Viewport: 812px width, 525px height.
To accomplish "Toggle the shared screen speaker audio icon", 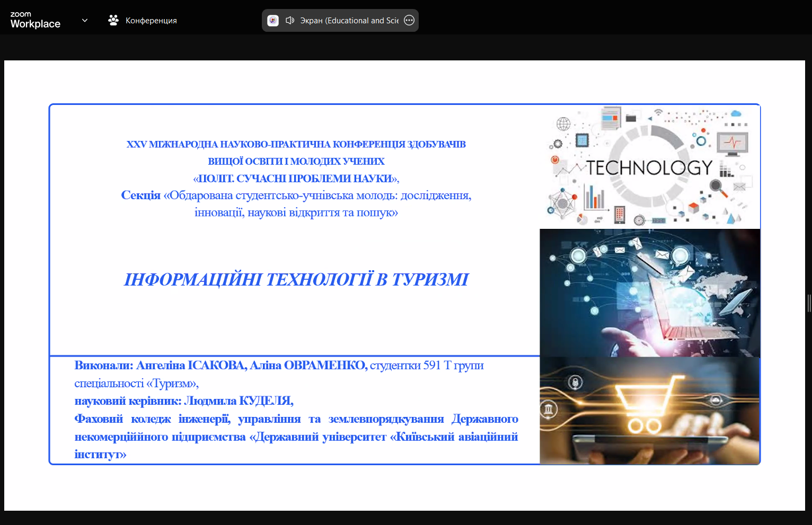I will pyautogui.click(x=290, y=21).
